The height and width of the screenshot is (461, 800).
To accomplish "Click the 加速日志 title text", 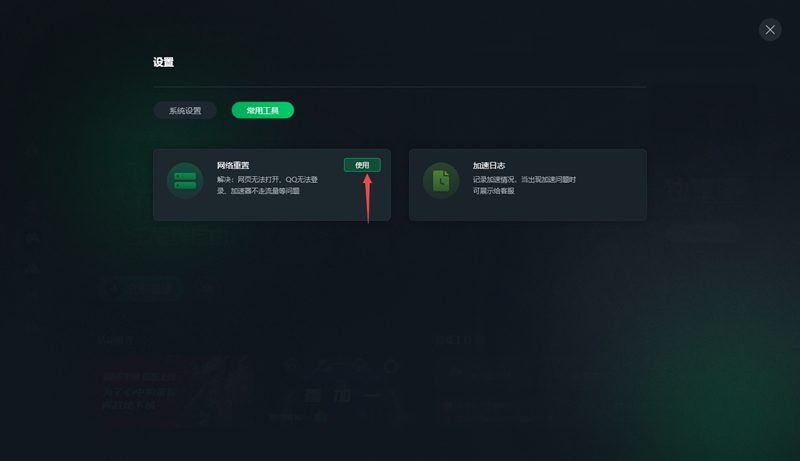I will [x=489, y=165].
